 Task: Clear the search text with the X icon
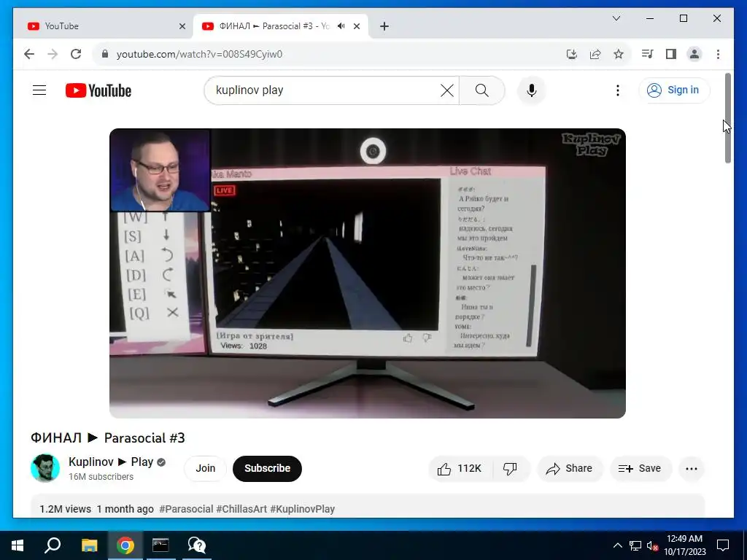pos(447,90)
